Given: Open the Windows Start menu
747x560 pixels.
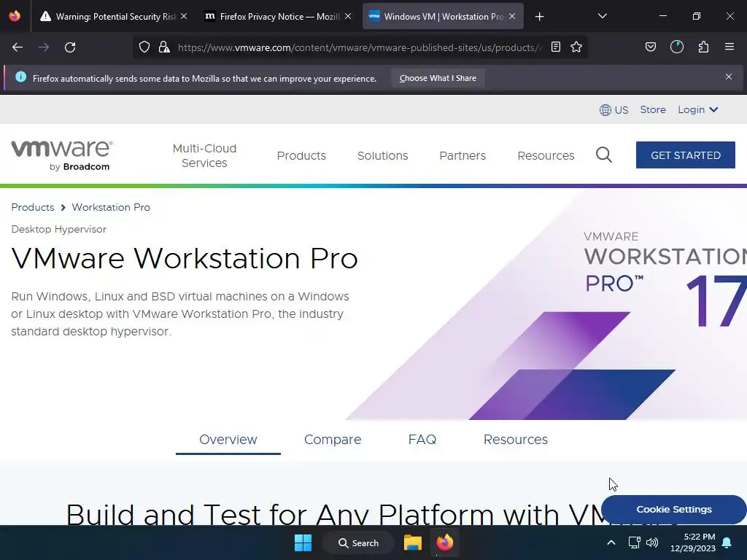Looking at the screenshot, I should coord(303,542).
